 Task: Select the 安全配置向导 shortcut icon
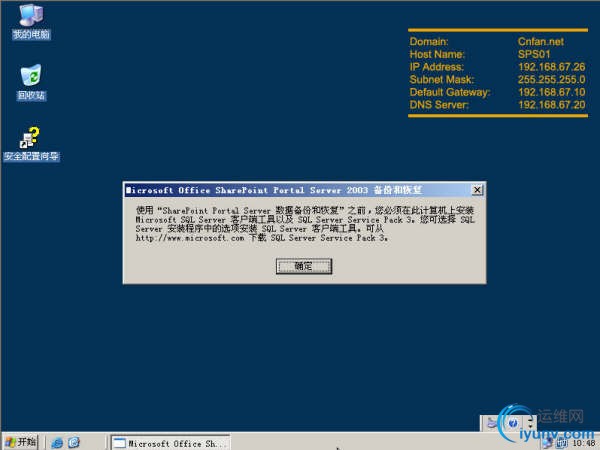[x=31, y=144]
